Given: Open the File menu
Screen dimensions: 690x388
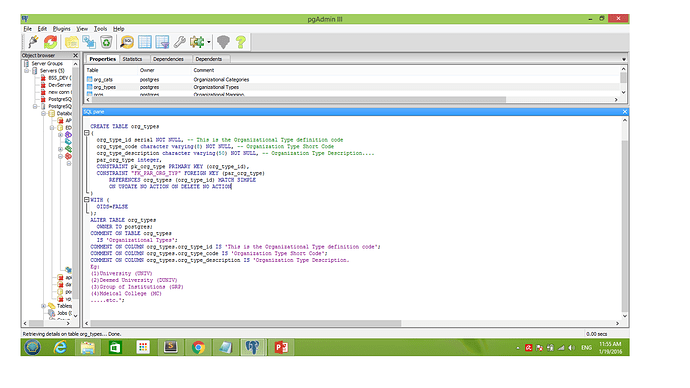Looking at the screenshot, I should pyautogui.click(x=28, y=29).
